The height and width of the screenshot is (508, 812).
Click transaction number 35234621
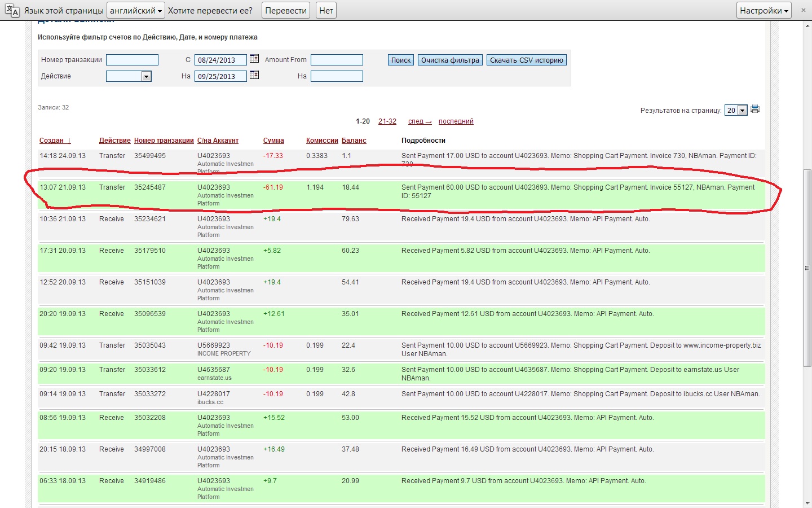coord(150,219)
